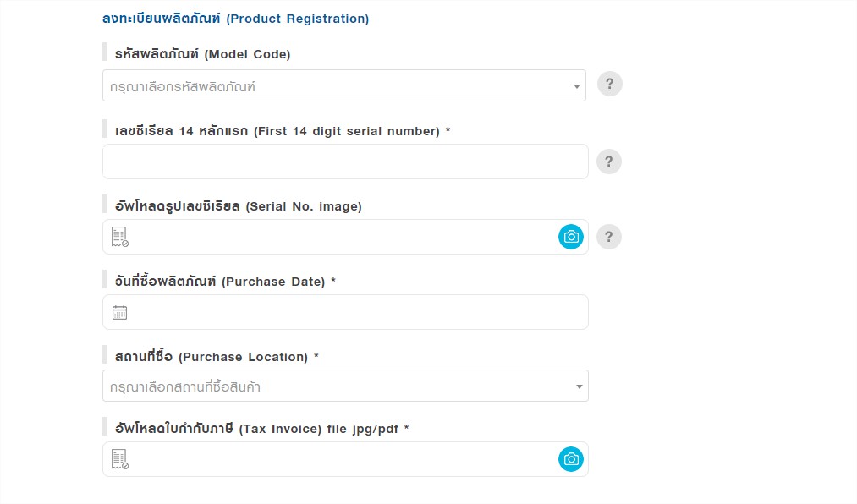
Task: Open the Model Code selection dropdown
Action: 344,85
